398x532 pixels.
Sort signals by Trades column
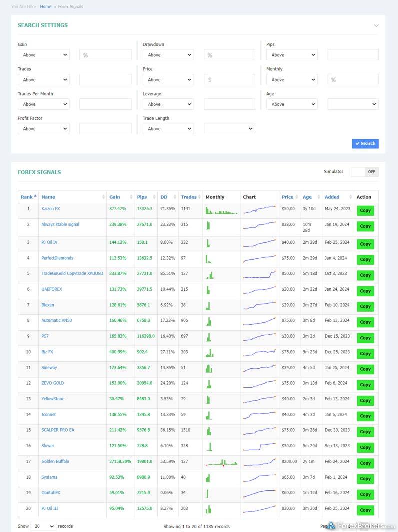tap(188, 197)
